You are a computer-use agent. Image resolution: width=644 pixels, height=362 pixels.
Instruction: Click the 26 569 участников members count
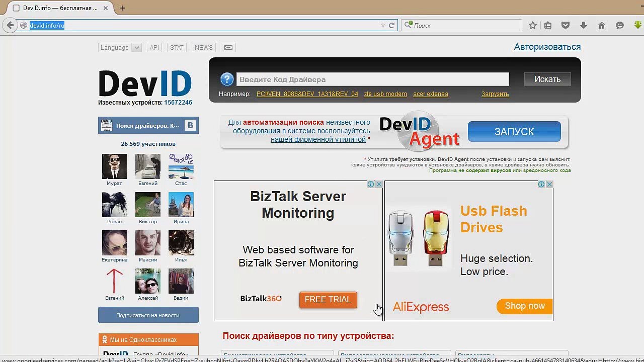[x=148, y=144]
